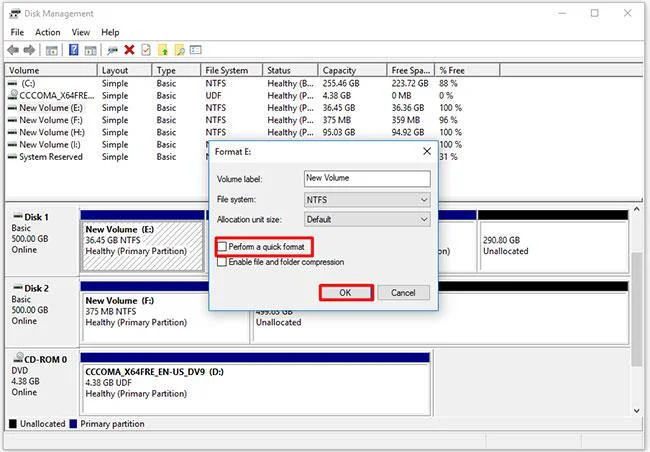The width and height of the screenshot is (650, 452).
Task: Select New Volume (E:) row in list
Action: (236, 108)
